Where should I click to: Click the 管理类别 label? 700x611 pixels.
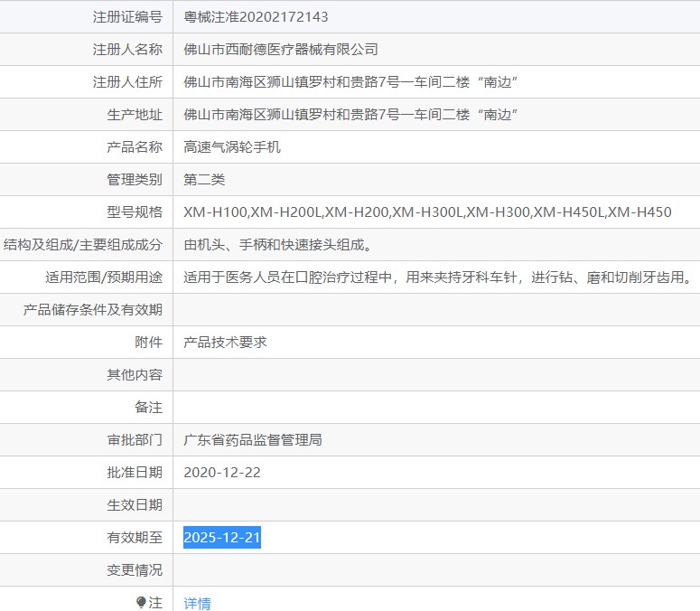[135, 180]
